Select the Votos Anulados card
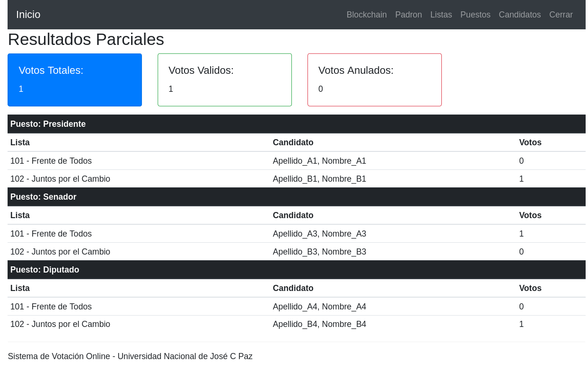The width and height of the screenshot is (588, 388). (x=375, y=80)
